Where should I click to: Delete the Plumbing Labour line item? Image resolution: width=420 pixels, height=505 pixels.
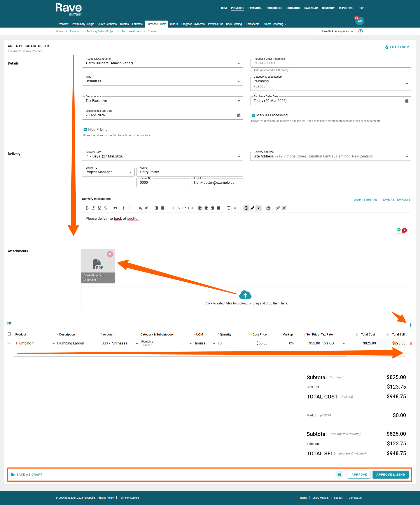coord(411,343)
